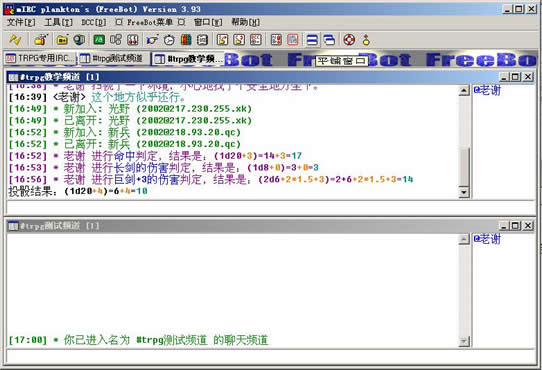
Task: Click the globe channels list icon
Action: 79,40
